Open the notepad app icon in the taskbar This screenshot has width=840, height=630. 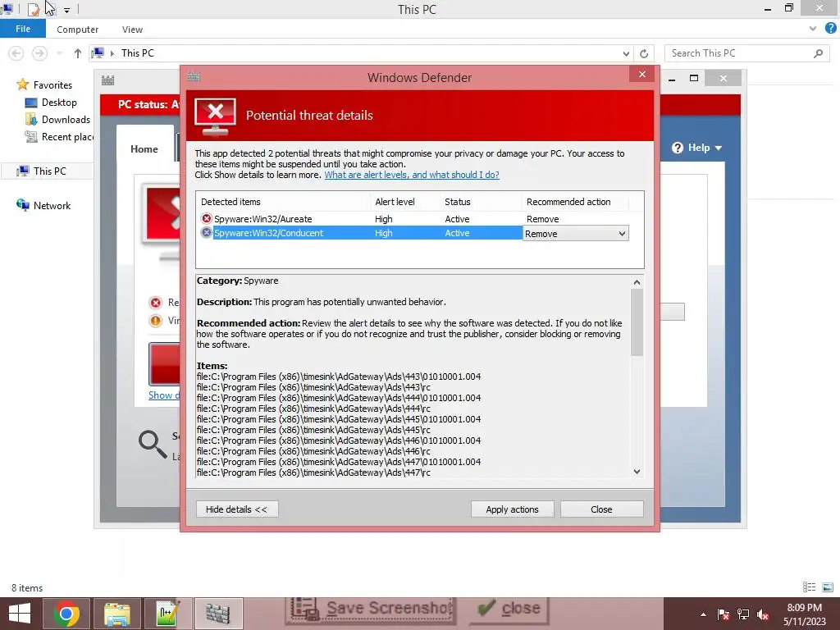(167, 614)
